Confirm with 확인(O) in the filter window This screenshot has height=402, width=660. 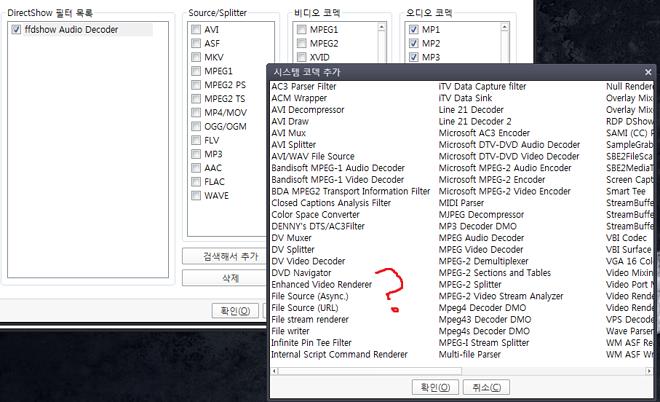click(x=235, y=311)
